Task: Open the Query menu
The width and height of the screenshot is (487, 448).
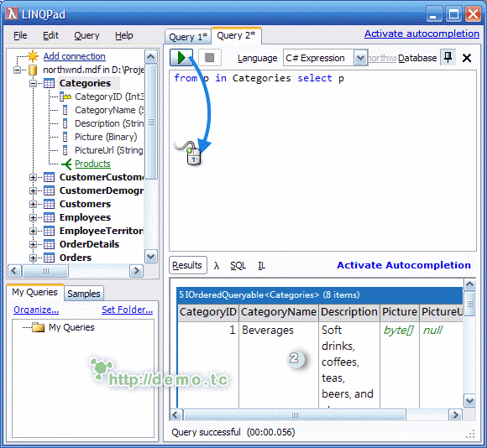Action: (86, 36)
